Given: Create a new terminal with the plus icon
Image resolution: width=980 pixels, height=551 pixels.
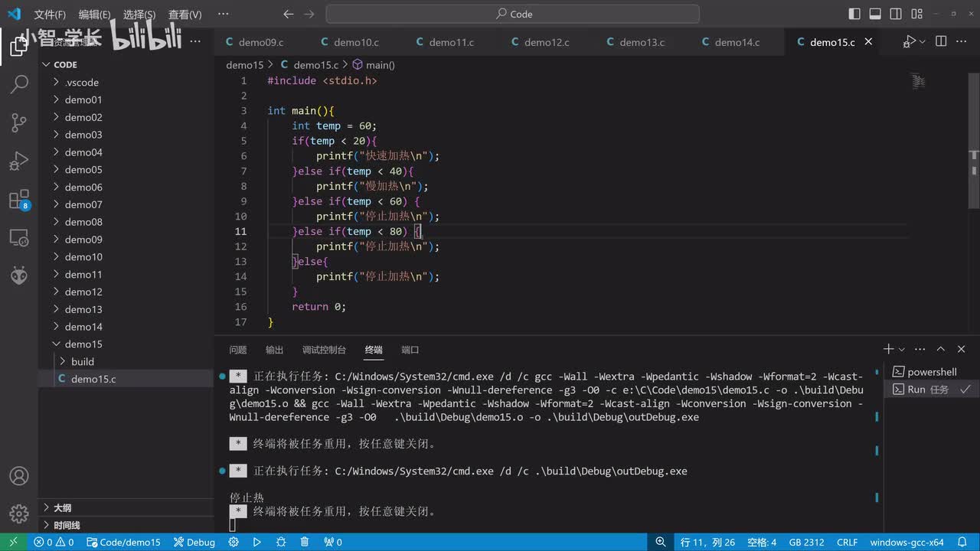Looking at the screenshot, I should tap(888, 349).
